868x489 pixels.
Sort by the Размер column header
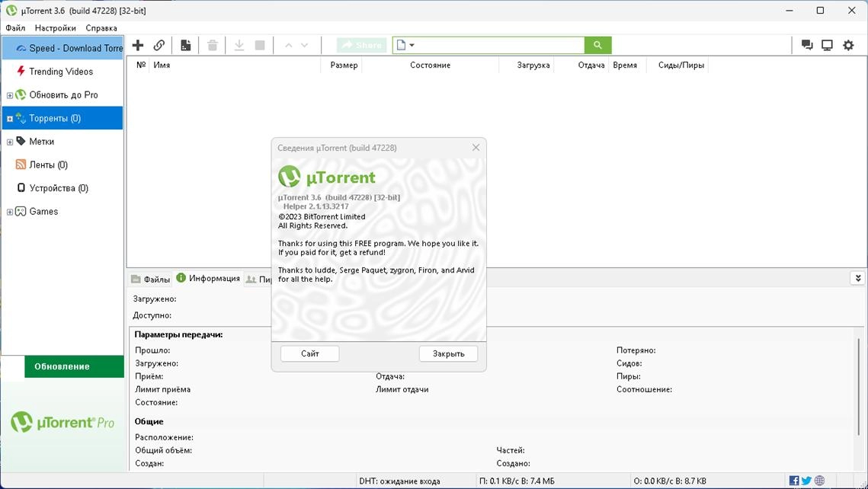tap(344, 66)
